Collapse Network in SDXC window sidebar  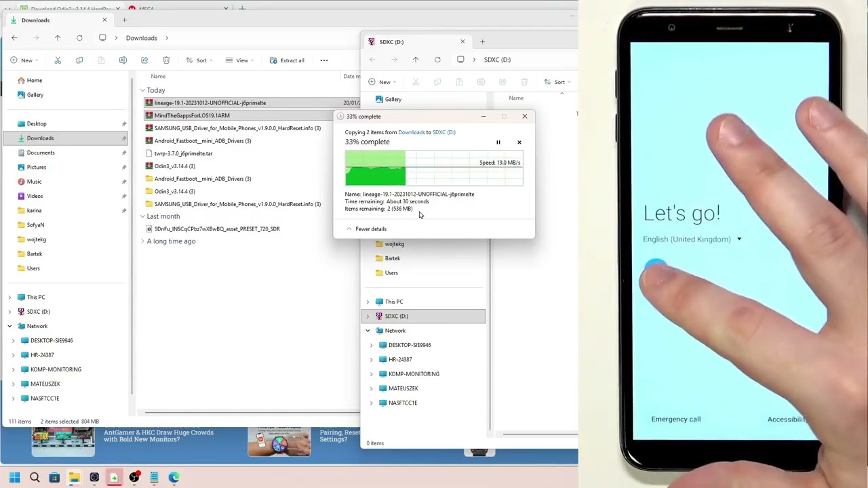click(368, 331)
